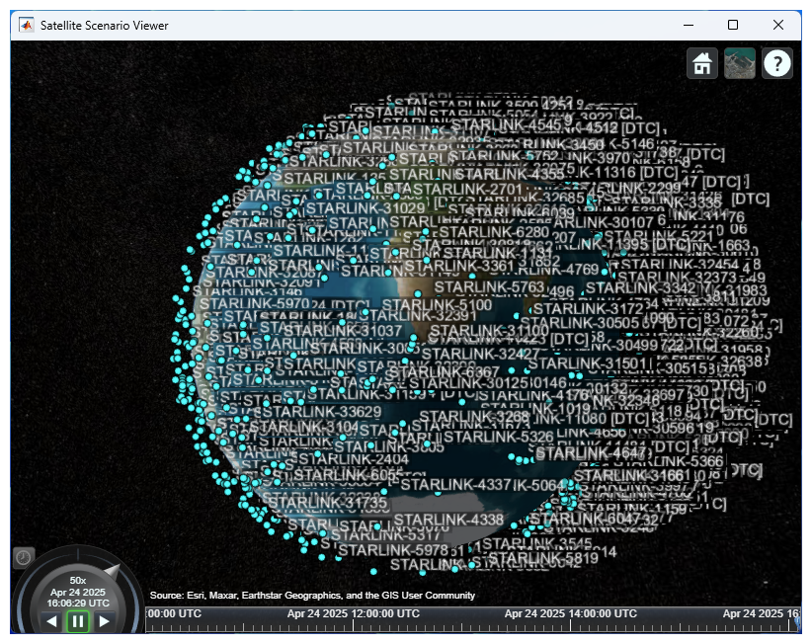Select the STARLINK-30505 satellite label
Screen dimensions: 812x644
(x=580, y=323)
